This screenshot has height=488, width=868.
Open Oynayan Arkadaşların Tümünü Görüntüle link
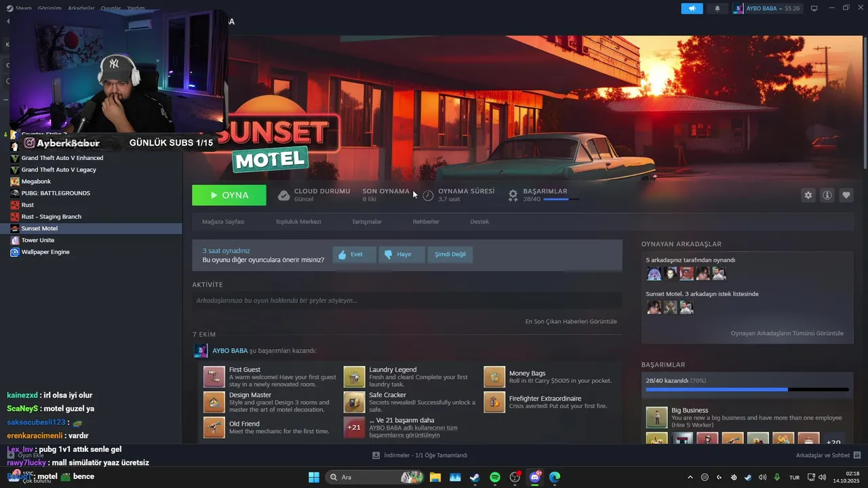point(787,333)
